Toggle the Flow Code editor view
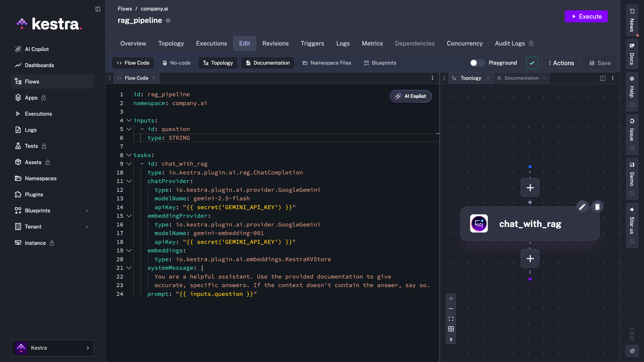This screenshot has width=644, height=362. tap(133, 63)
